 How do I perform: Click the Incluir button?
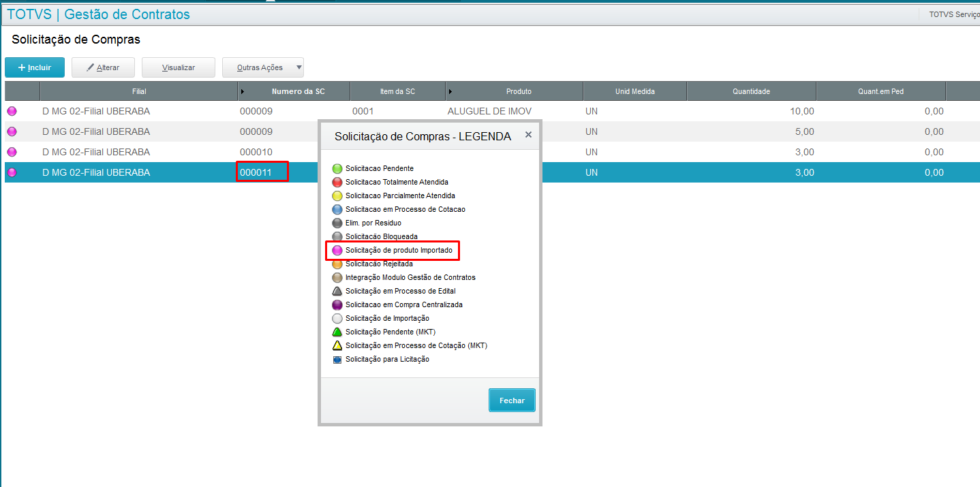[x=35, y=67]
